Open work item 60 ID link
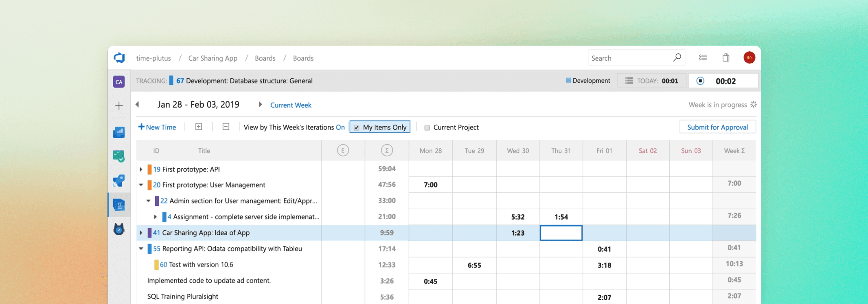Image resolution: width=868 pixels, height=304 pixels. pyautogui.click(x=164, y=265)
